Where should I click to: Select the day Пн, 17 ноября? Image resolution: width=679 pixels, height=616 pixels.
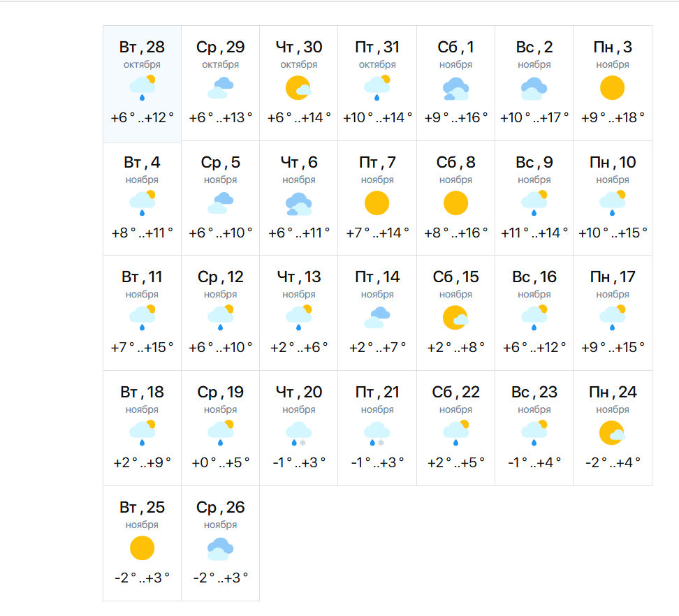(612, 314)
